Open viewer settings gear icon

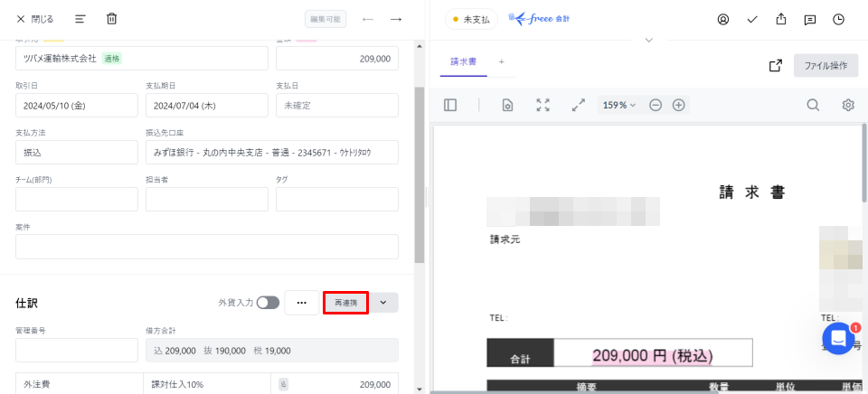[x=848, y=105]
